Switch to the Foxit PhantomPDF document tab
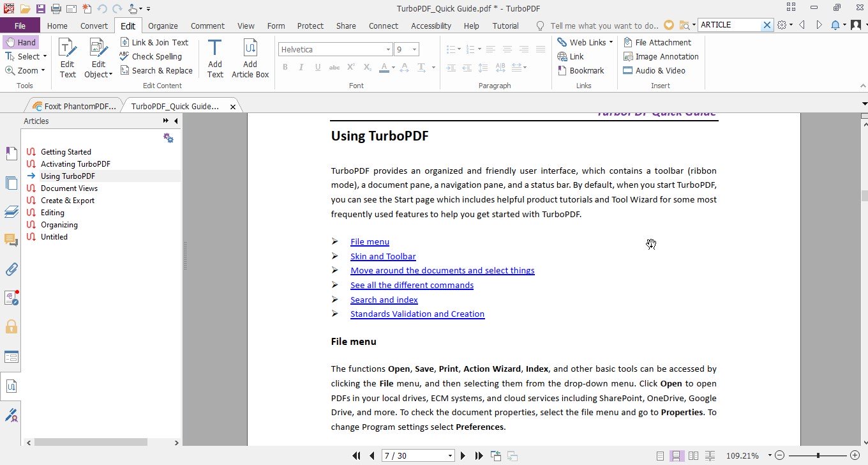868x465 pixels. tap(73, 107)
